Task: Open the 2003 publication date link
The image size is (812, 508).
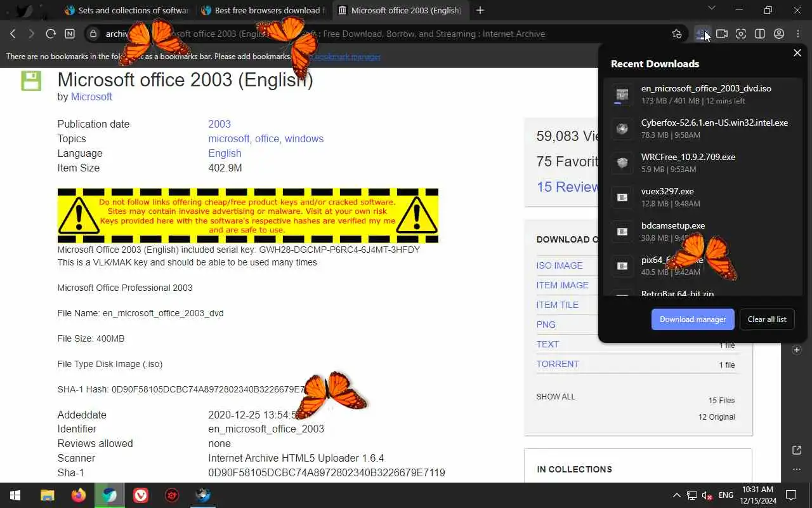Action: (x=219, y=124)
